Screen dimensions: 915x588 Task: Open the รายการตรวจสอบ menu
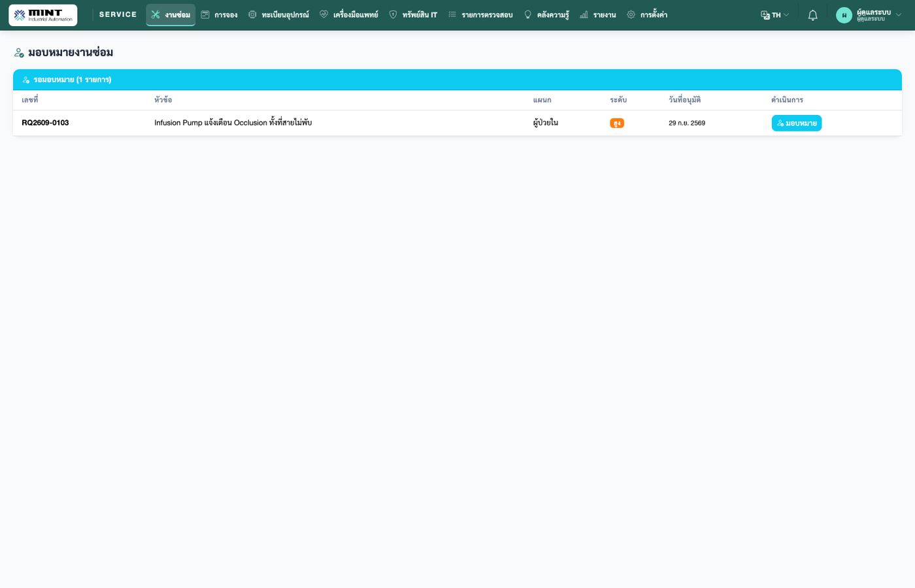[x=480, y=15]
